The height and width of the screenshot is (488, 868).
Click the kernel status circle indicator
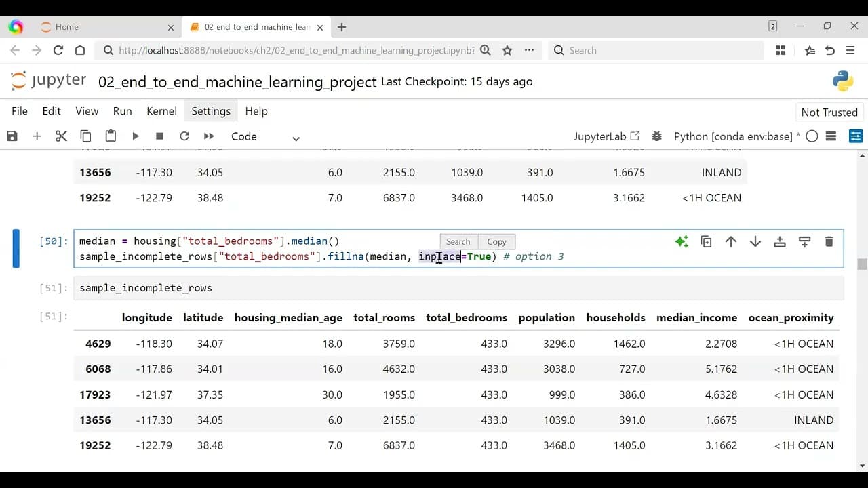coord(812,136)
